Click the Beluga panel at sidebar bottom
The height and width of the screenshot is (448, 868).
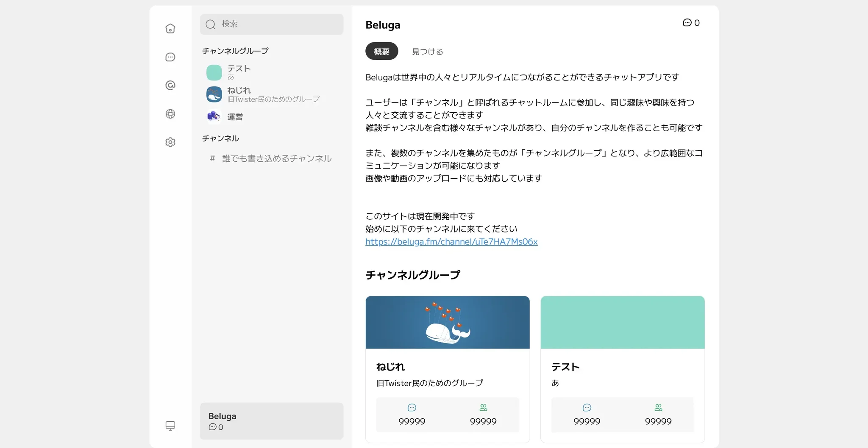[x=272, y=421]
